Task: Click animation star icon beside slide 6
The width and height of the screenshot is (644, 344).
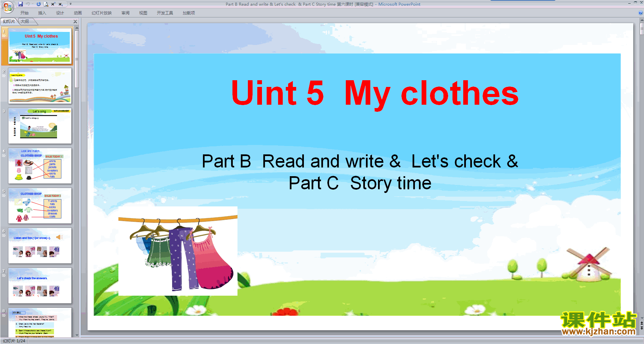Action: tap(4, 235)
